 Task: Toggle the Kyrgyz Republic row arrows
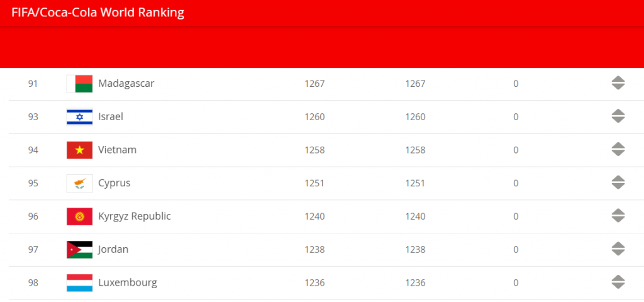click(x=618, y=216)
